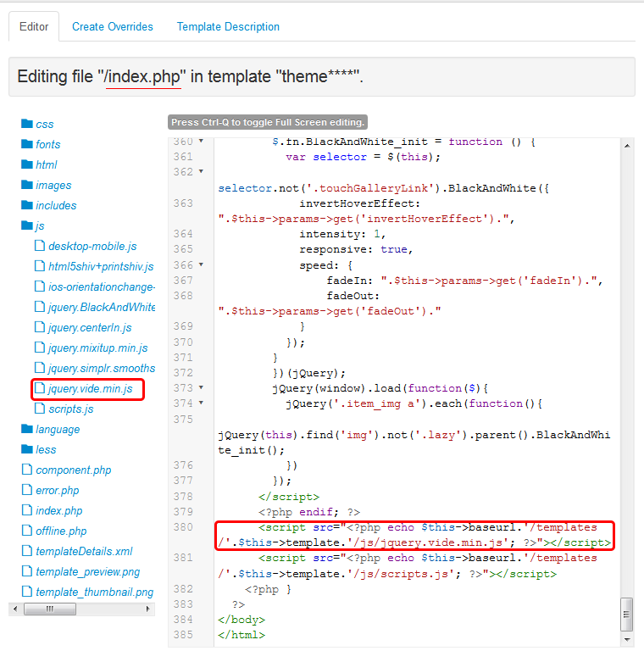The width and height of the screenshot is (644, 662).
Task: Open the css folder icon
Action: point(26,124)
